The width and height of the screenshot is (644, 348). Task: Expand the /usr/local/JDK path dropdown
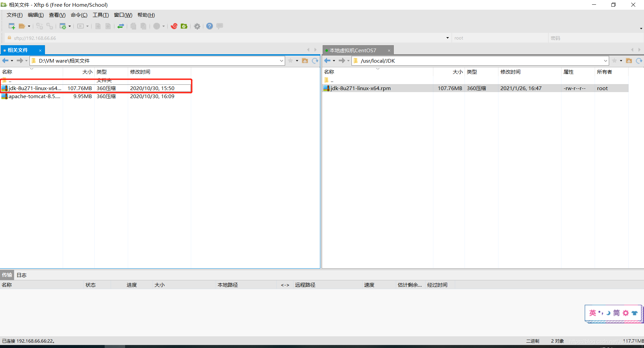(605, 61)
